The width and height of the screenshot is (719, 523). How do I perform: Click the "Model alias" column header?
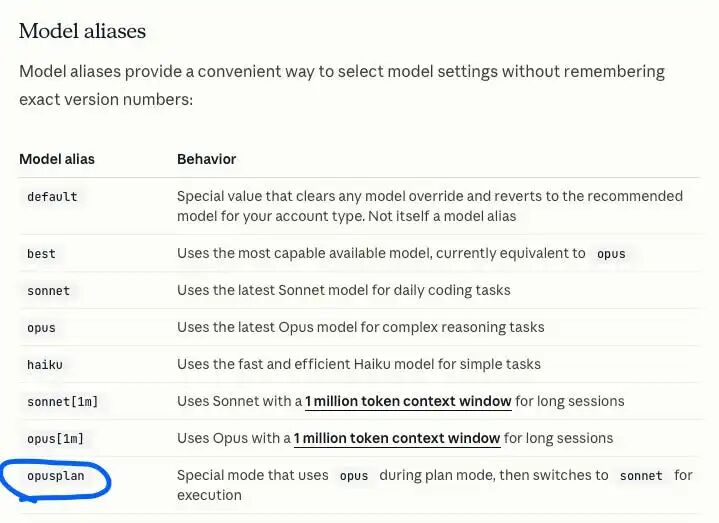tap(57, 159)
